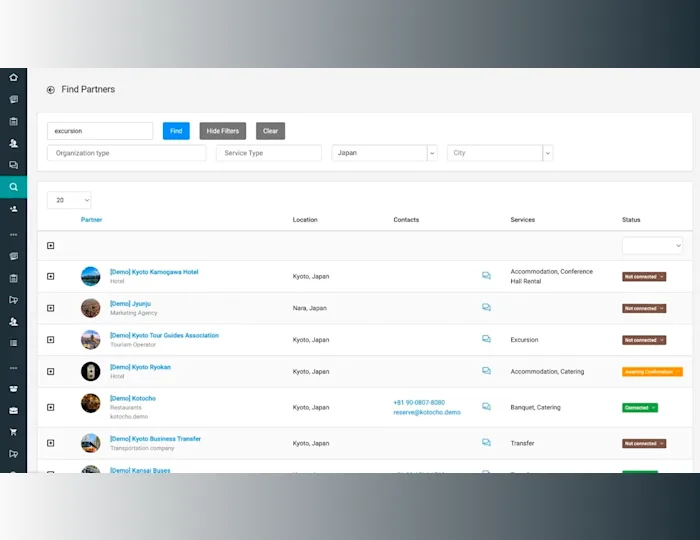This screenshot has height=540, width=700.
Task: Click the Hide Filters button
Action: (223, 131)
